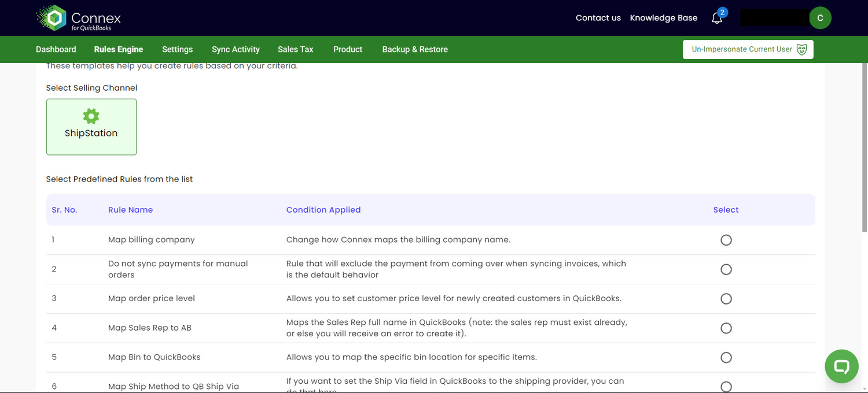The height and width of the screenshot is (393, 868).
Task: Open the Product menu item
Action: coord(348,49)
